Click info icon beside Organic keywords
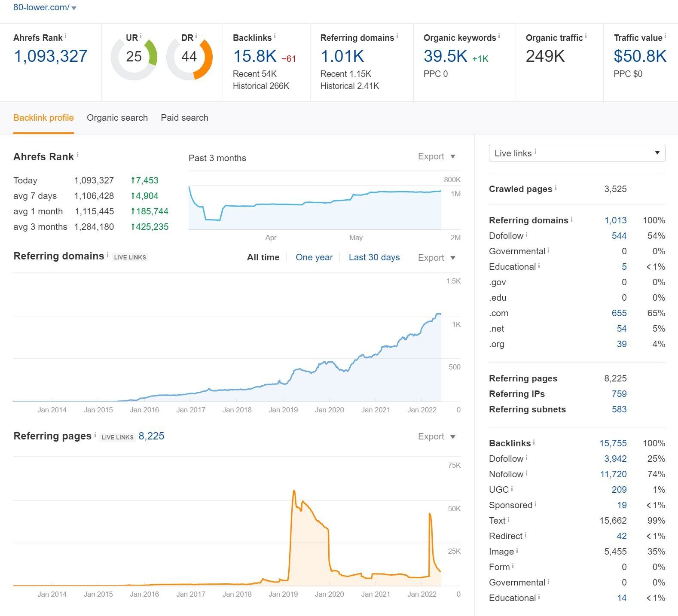This screenshot has width=678, height=616. 499,37
